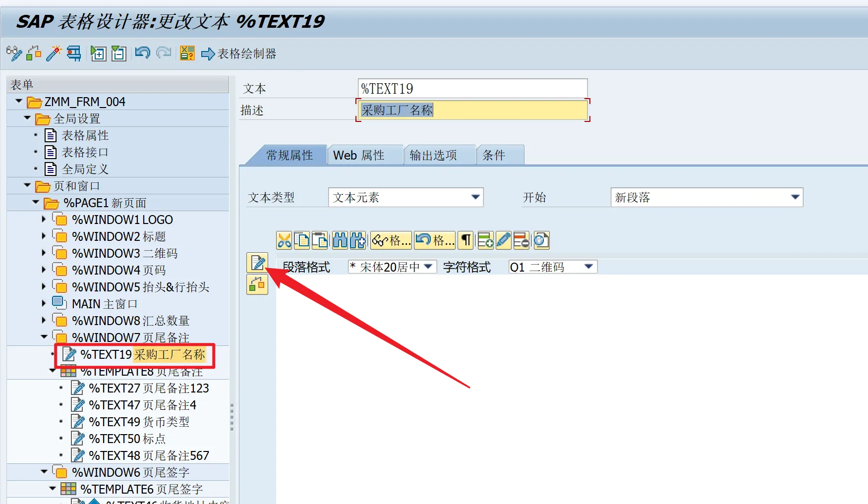Open the text editor icon beside 段落格式
The image size is (868, 504).
point(257,263)
